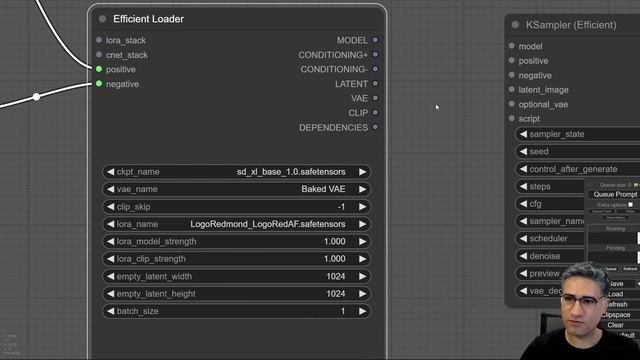This screenshot has height=360, width=640.
Task: Increase empty_latent_height with its right arrow
Action: (x=362, y=294)
